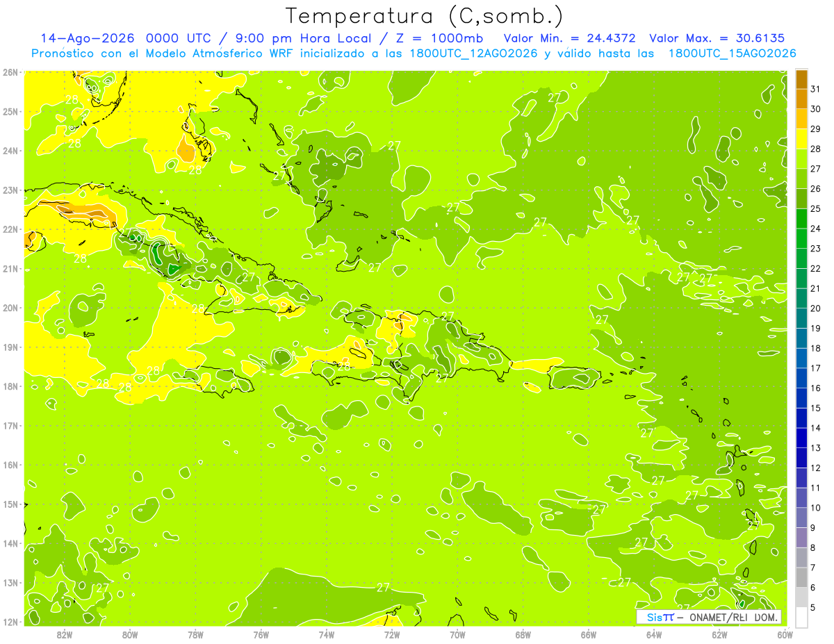Click the '24' color bar label

click(816, 229)
